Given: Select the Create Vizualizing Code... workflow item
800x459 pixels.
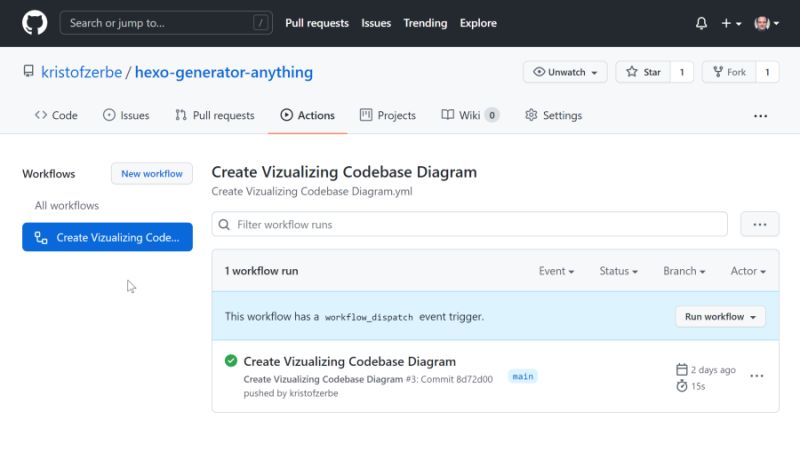Looking at the screenshot, I should point(107,237).
